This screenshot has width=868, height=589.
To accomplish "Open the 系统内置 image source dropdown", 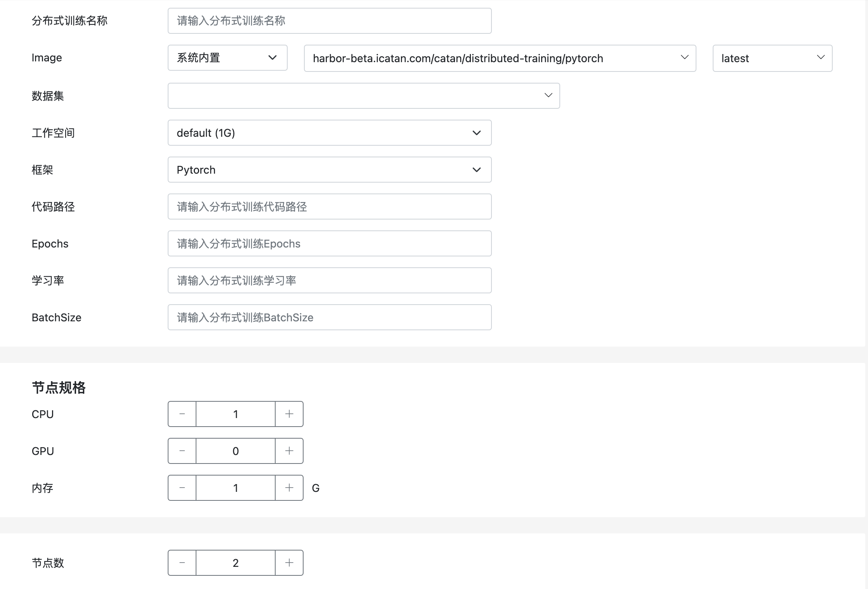I will [x=227, y=58].
